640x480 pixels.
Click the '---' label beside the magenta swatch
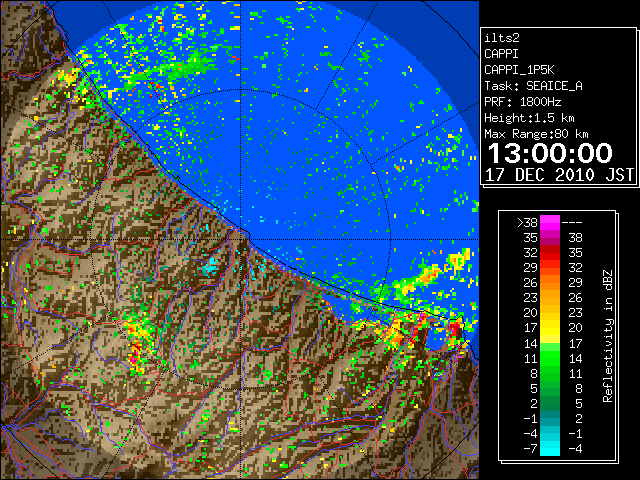pos(572,223)
